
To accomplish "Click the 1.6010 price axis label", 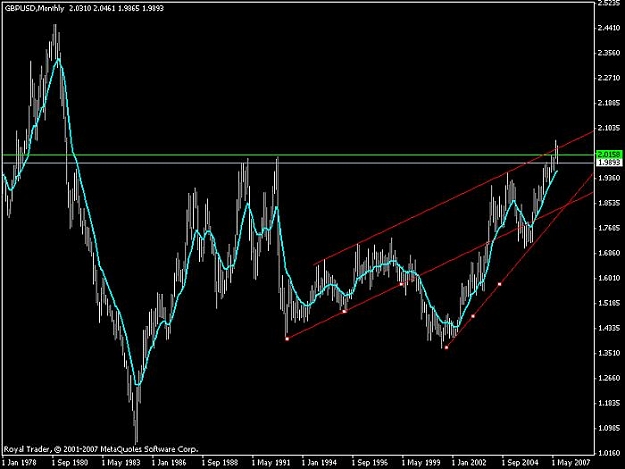I will (609, 278).
